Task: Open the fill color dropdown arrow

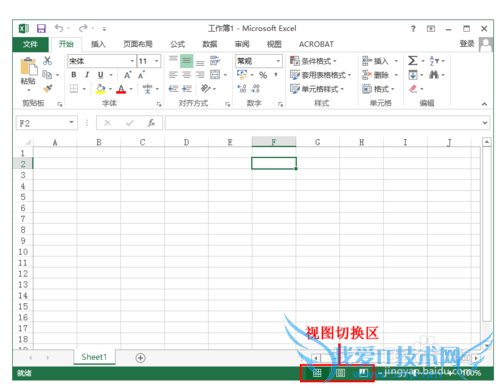Action: [110, 89]
